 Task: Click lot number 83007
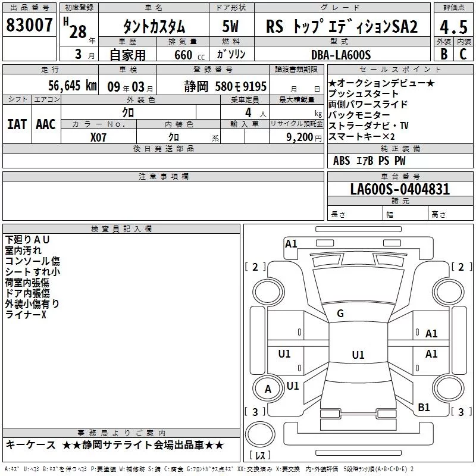[29, 24]
